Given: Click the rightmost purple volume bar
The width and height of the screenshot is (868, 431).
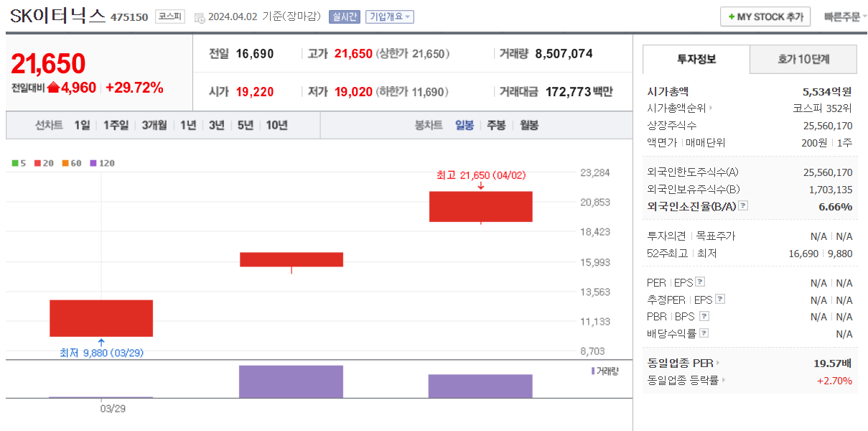Looking at the screenshot, I should [x=480, y=386].
